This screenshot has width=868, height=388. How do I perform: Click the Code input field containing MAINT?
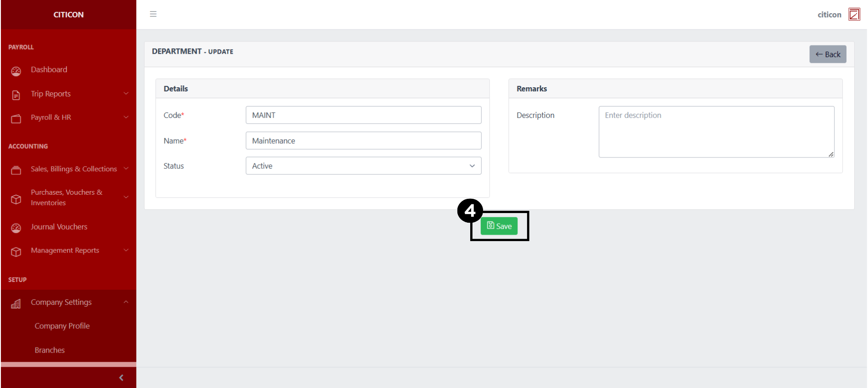click(x=363, y=115)
